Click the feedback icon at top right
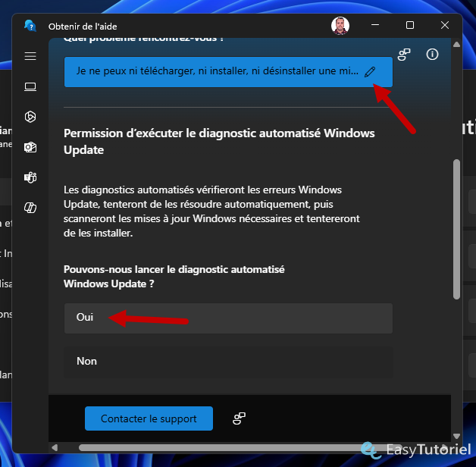The image size is (476, 467). [x=404, y=55]
